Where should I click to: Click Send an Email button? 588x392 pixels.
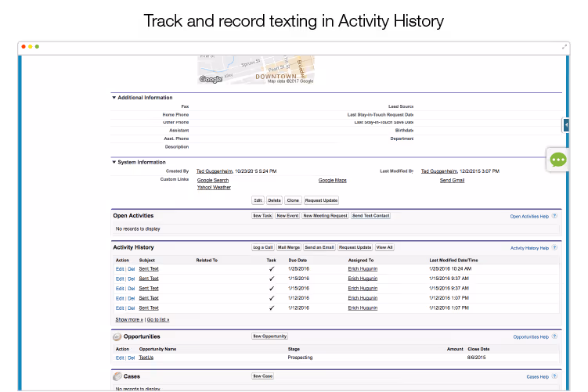(319, 247)
